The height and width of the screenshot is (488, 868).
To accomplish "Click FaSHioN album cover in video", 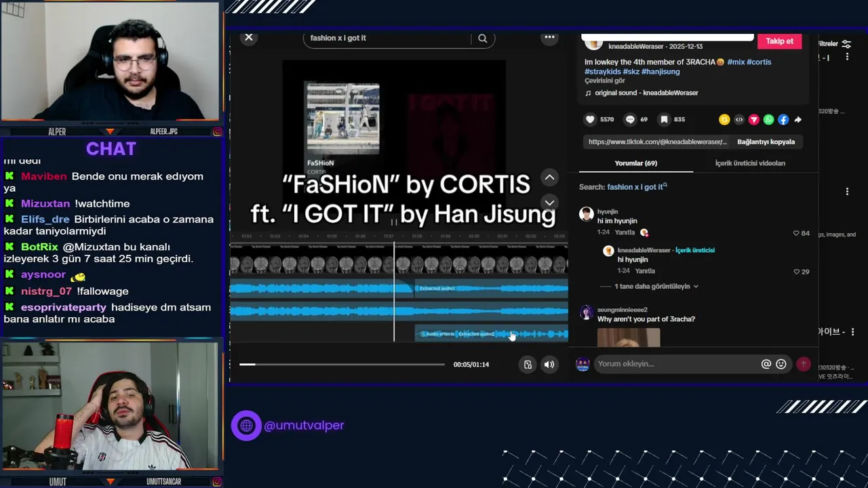I will coord(342,117).
